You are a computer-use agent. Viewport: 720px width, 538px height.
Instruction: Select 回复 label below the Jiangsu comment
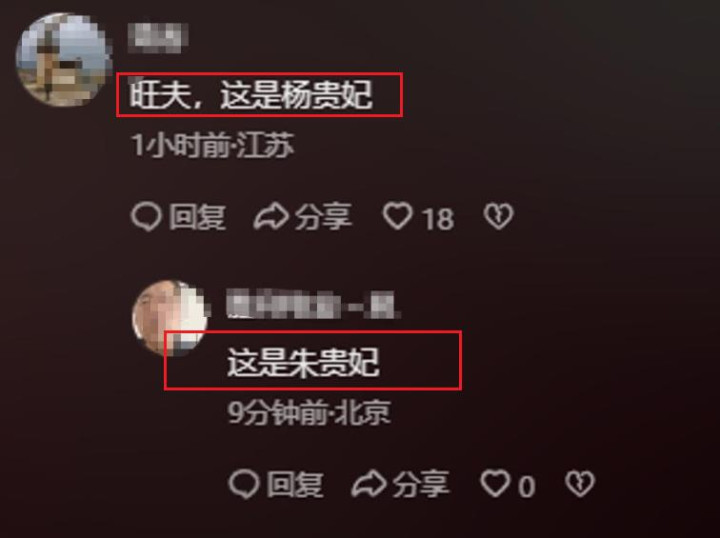(197, 217)
